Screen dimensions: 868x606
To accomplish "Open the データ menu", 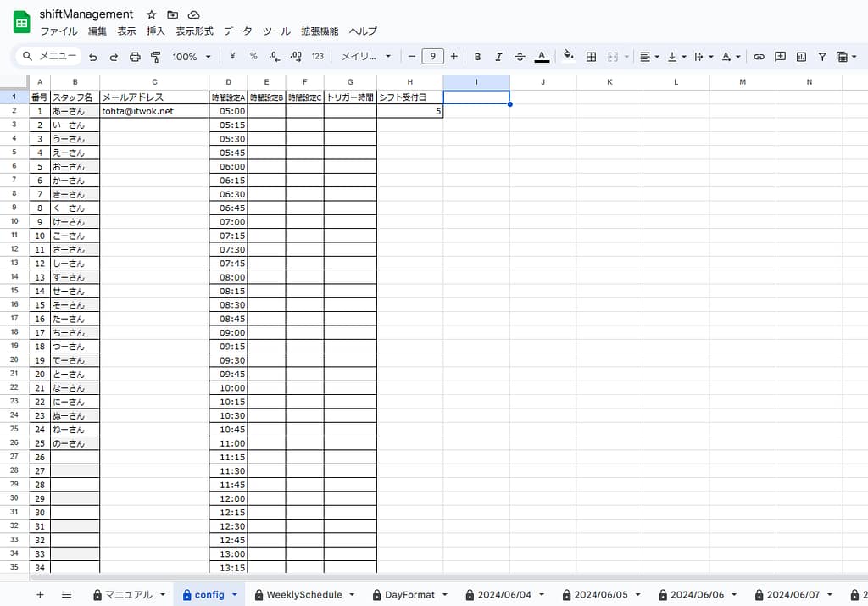I will coord(237,31).
